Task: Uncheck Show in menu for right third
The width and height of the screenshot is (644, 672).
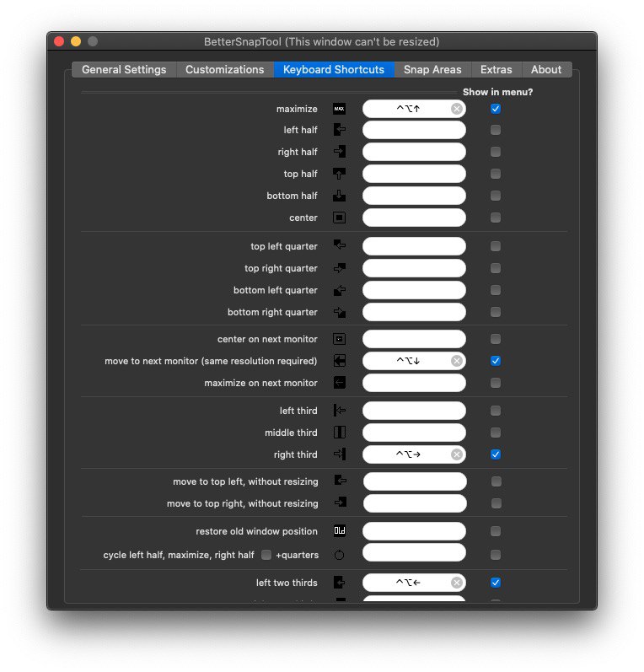Action: (496, 454)
